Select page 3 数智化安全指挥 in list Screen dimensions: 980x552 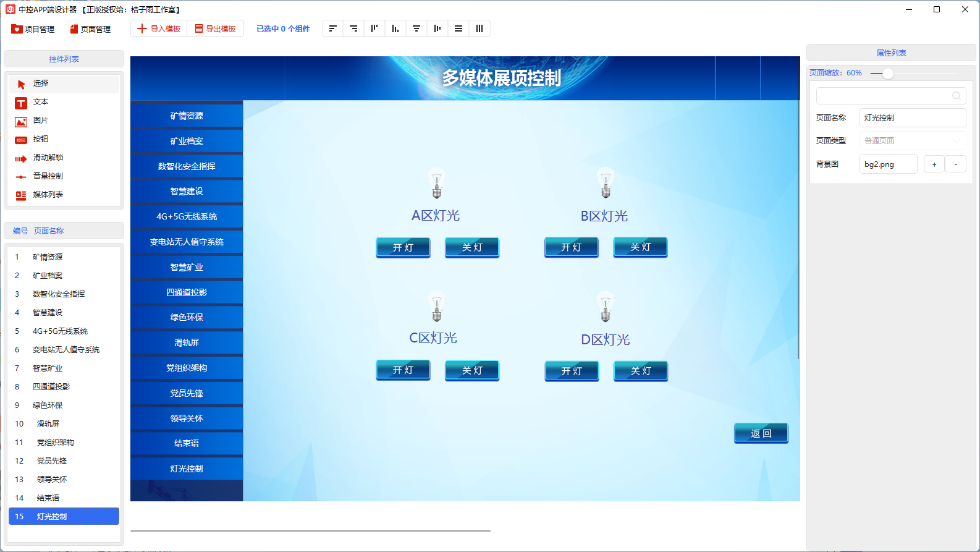[64, 294]
